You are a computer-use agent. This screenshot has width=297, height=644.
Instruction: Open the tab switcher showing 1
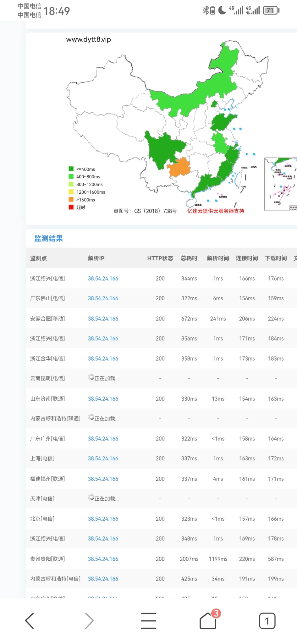(x=267, y=621)
